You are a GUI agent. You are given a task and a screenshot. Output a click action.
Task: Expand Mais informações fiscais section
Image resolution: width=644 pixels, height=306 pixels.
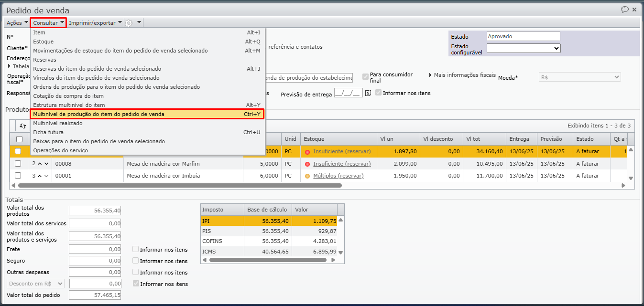click(462, 75)
